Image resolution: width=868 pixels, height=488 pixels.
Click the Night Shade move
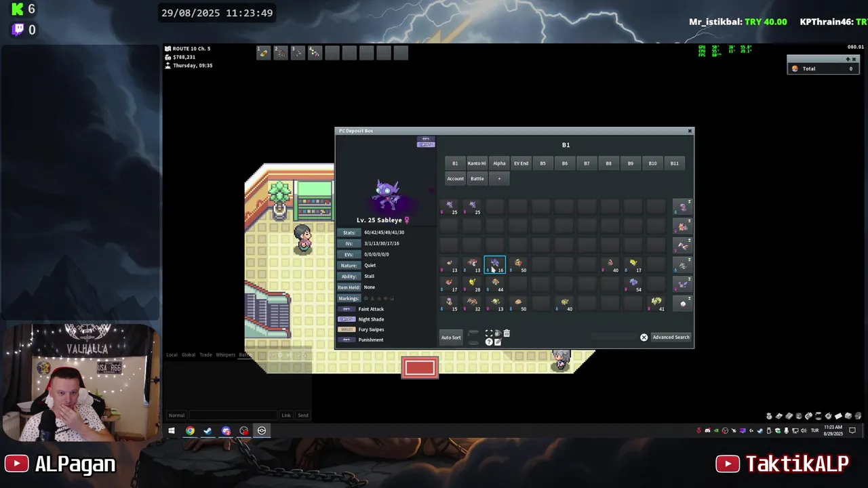(370, 319)
